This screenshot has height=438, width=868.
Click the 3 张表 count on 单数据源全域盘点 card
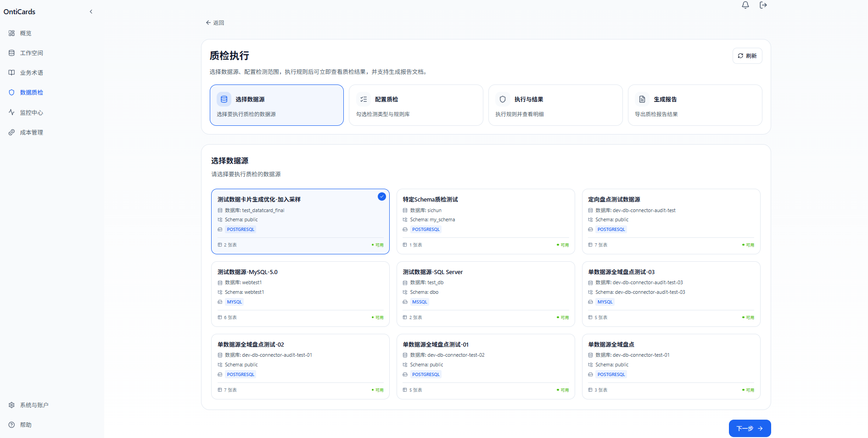pos(601,390)
